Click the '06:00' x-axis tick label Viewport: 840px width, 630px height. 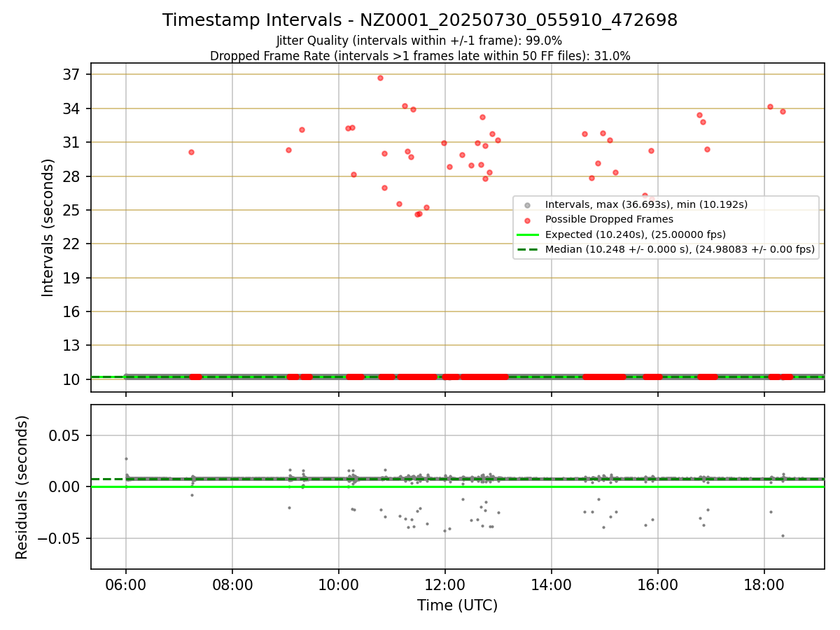click(126, 584)
